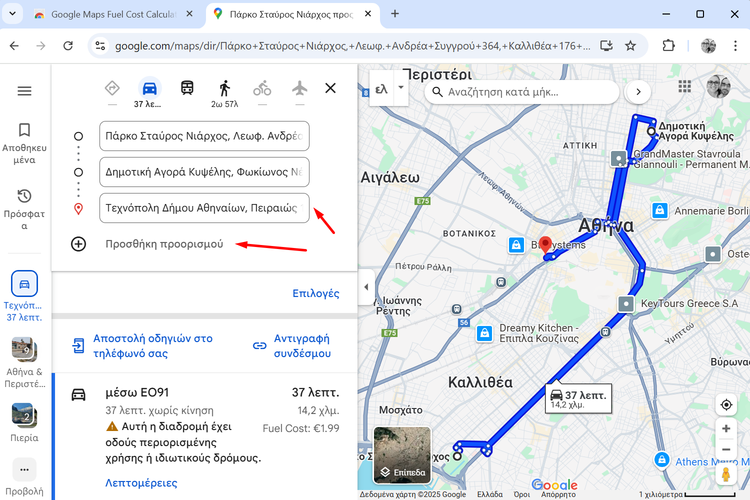Close the Fuel Cost Calculator tab
750x500 pixels.
pos(189,14)
